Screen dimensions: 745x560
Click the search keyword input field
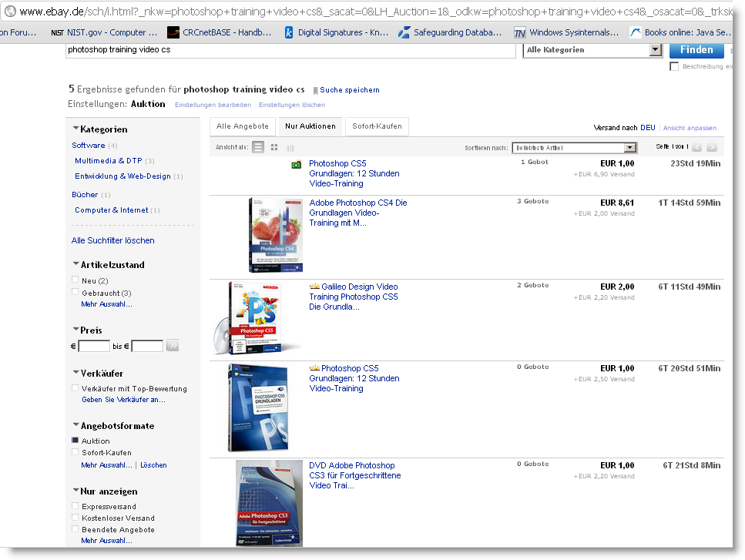pyautogui.click(x=290, y=50)
